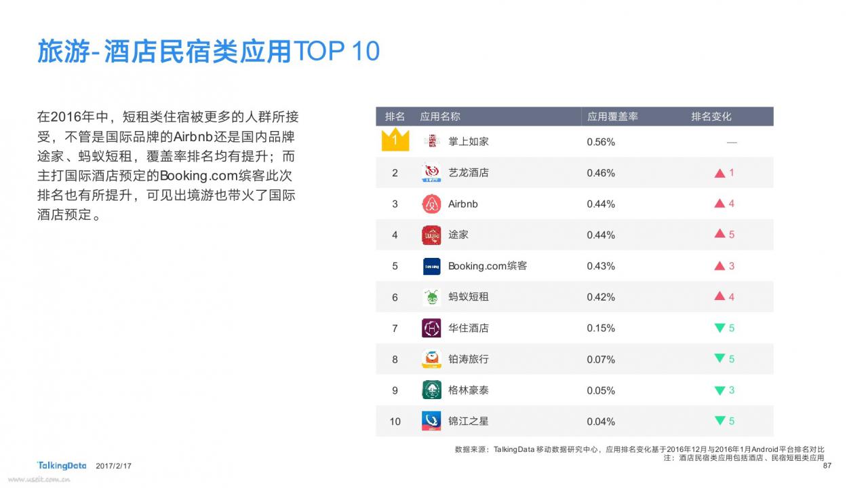Image resolution: width=868 pixels, height=488 pixels.
Task: Click the 排名 column header
Action: click(395, 117)
